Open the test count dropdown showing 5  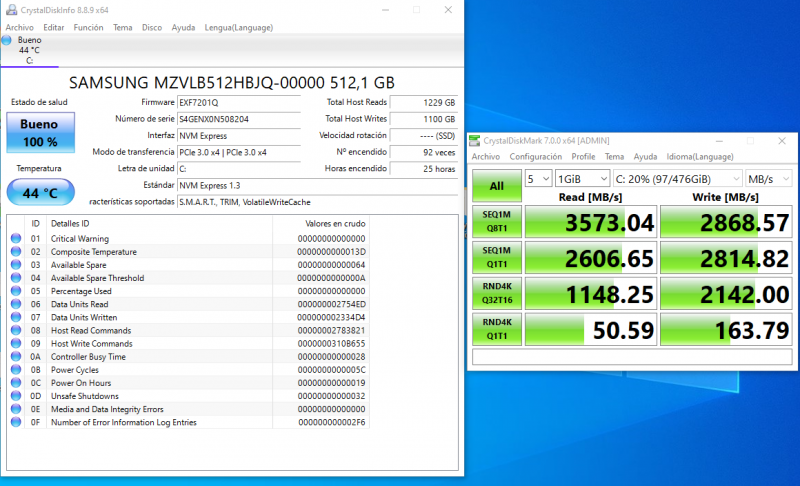click(538, 178)
